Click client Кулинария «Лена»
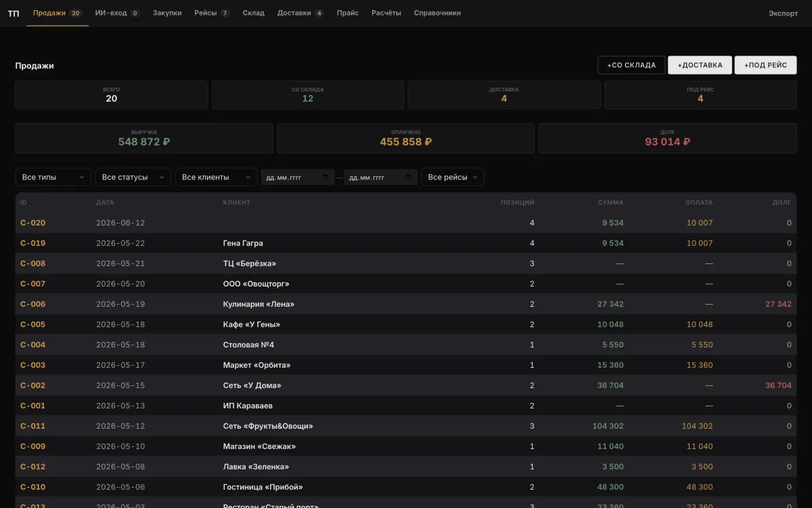 (x=259, y=304)
